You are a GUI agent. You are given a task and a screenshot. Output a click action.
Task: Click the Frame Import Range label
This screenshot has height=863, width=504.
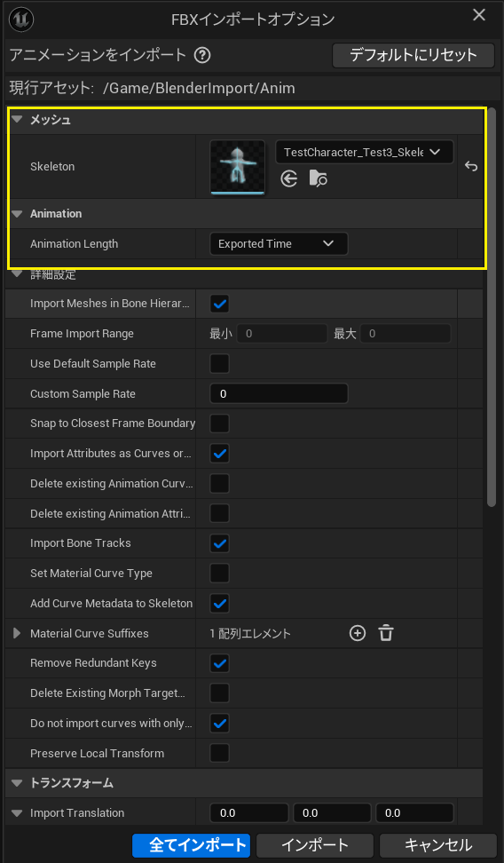coord(82,334)
